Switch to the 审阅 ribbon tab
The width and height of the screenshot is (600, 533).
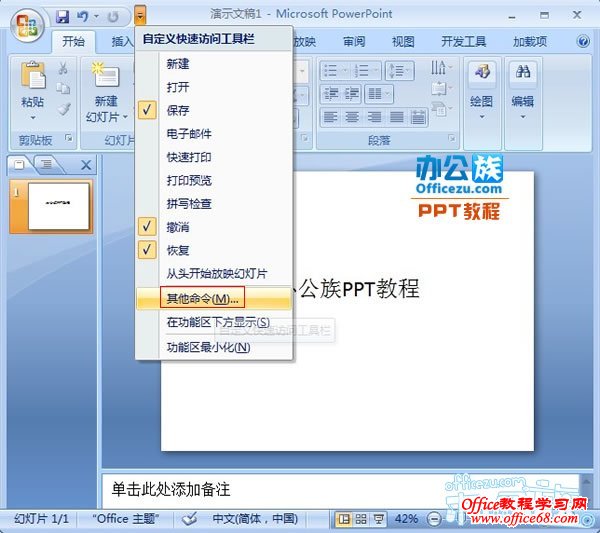[354, 41]
